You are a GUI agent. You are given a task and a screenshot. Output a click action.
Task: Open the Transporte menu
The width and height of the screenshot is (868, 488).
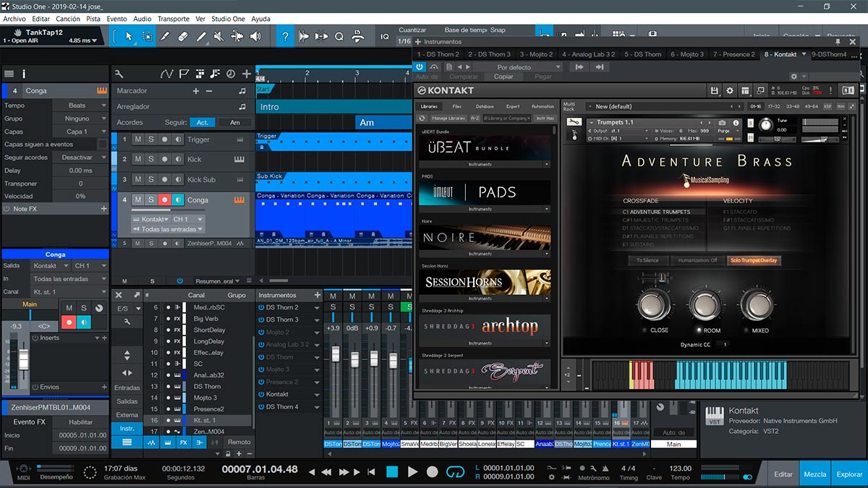(x=174, y=18)
